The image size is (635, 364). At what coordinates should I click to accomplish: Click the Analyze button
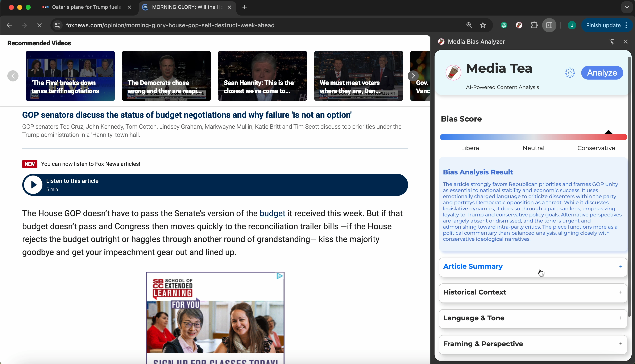602,73
